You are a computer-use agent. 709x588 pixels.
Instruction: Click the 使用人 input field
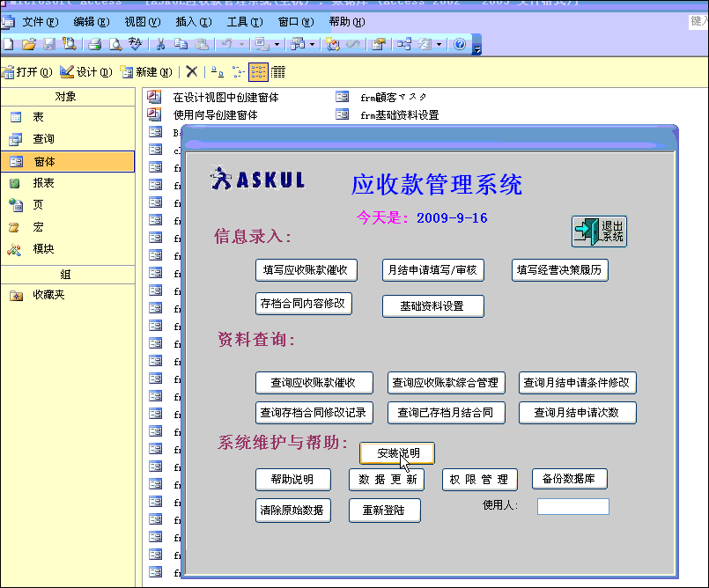572,506
